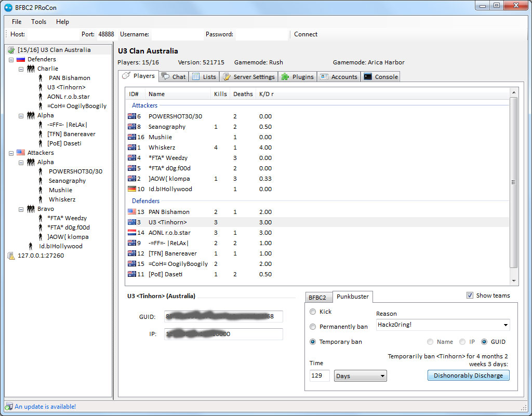Click the US flag beside PAN Bishamon row
532x416 pixels.
[132, 212]
